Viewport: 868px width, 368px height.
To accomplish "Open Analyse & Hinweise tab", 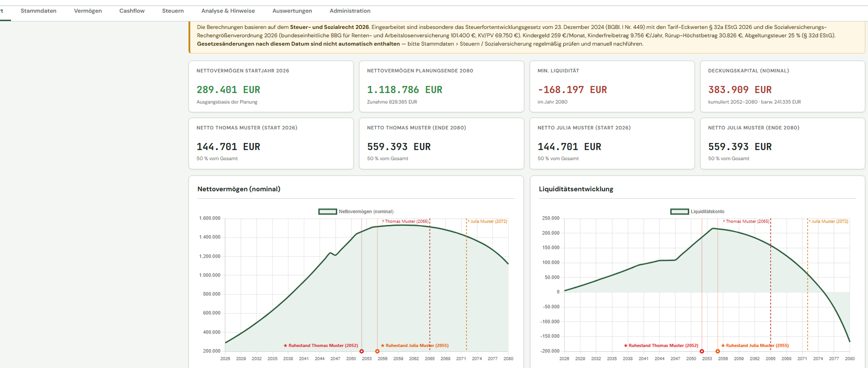I will pyautogui.click(x=228, y=11).
